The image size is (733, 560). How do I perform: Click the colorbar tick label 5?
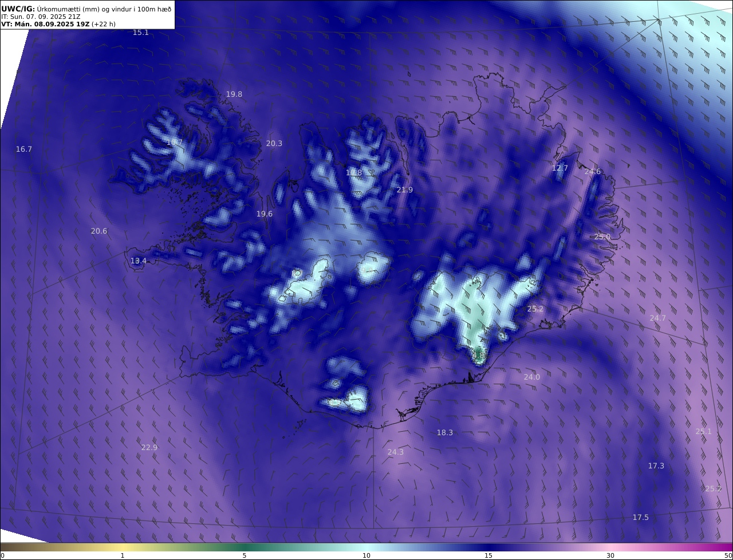tap(245, 555)
